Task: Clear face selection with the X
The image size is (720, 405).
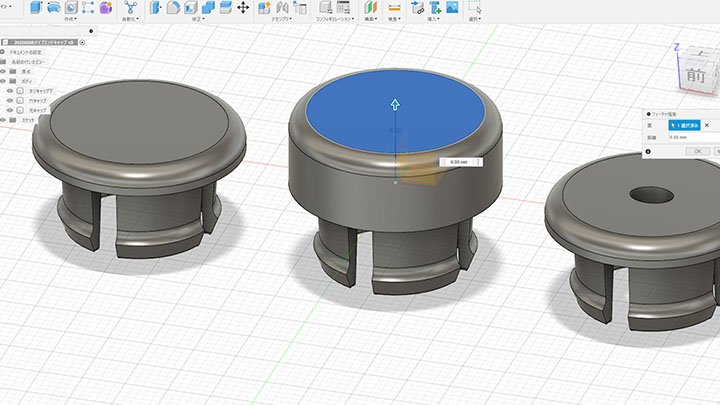Action: (707, 125)
